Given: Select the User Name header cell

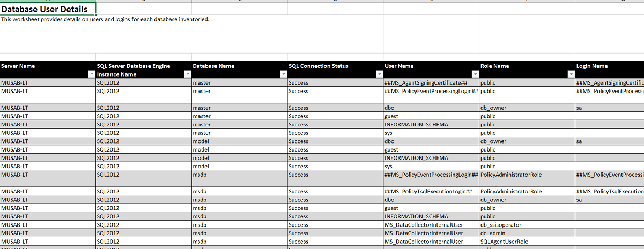Looking at the screenshot, I should click(432, 70).
